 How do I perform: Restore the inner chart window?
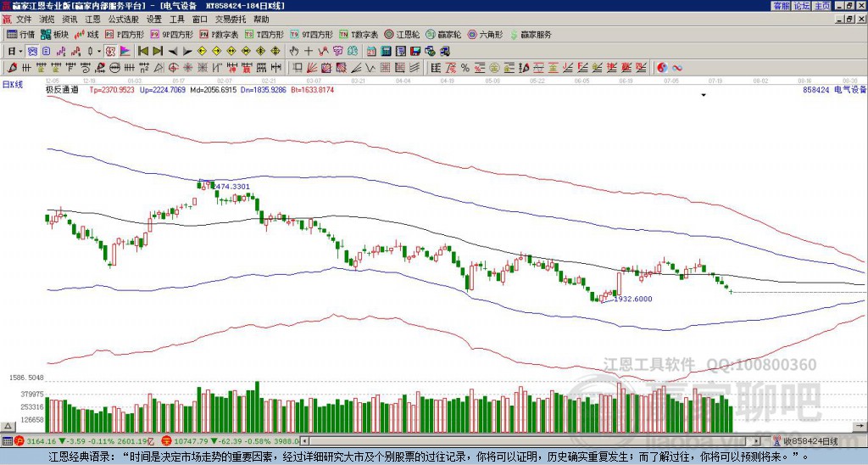coord(851,20)
